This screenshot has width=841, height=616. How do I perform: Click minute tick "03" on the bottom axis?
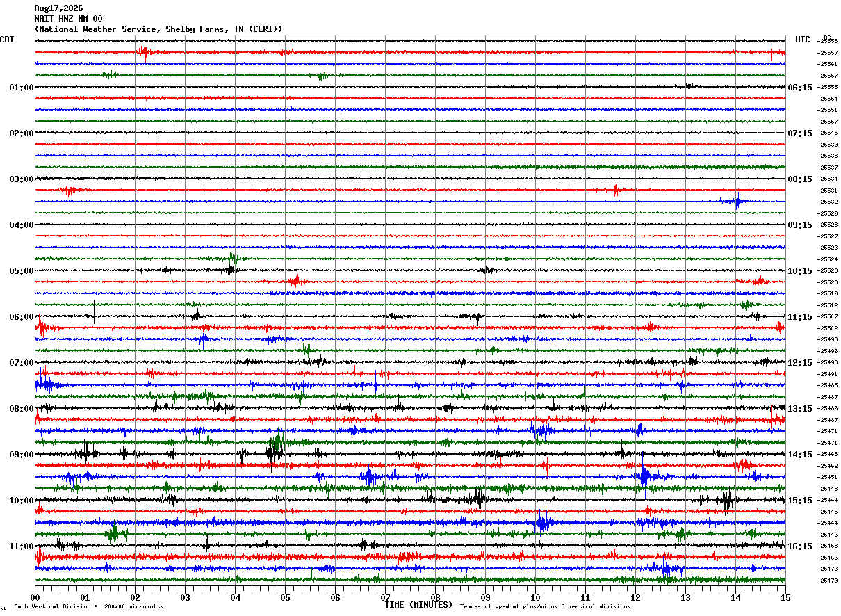click(185, 597)
